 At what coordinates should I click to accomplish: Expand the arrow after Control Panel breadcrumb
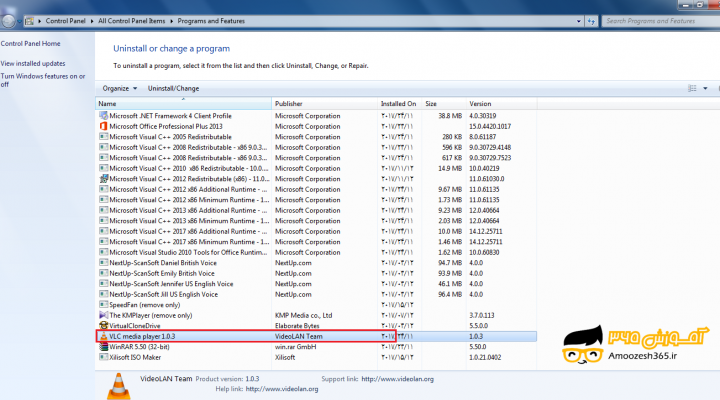tap(92, 21)
